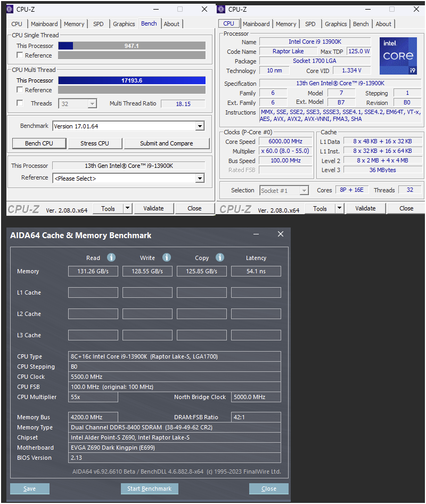This screenshot has height=504, width=426.
Task: Click the info icon next to Read
Action: 111,257
